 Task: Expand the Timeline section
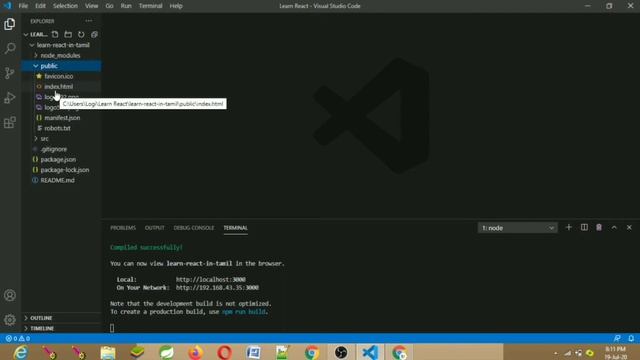coord(61,328)
